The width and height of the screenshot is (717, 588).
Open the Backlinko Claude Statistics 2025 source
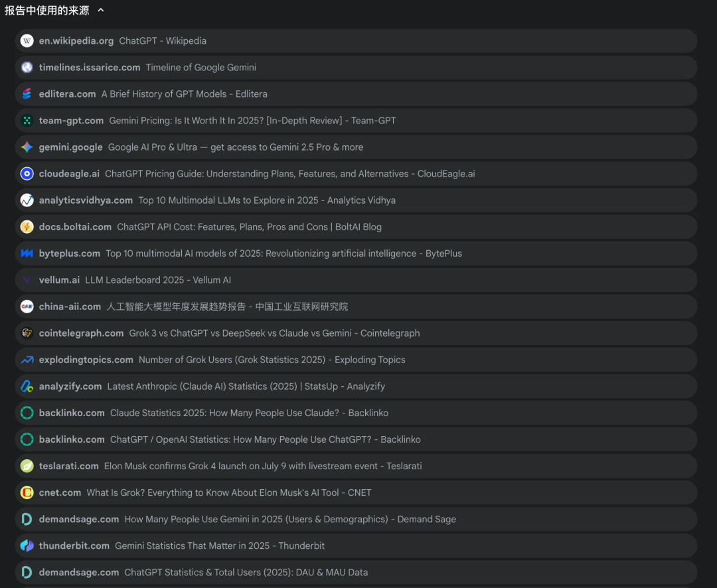tap(357, 413)
